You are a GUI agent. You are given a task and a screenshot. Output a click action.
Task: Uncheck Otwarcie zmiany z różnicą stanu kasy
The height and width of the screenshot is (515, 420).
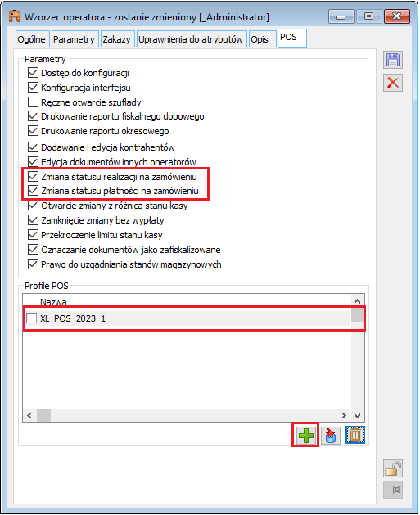(x=33, y=206)
